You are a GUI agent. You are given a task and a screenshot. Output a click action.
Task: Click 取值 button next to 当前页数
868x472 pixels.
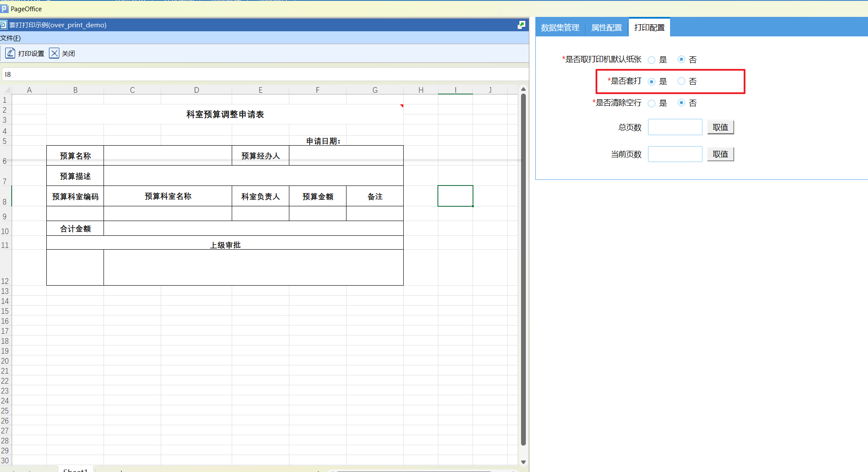coord(720,154)
